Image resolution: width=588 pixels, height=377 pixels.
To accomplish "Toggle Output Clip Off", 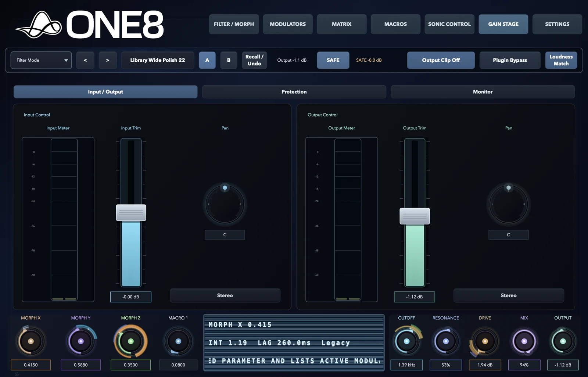I will [x=441, y=60].
